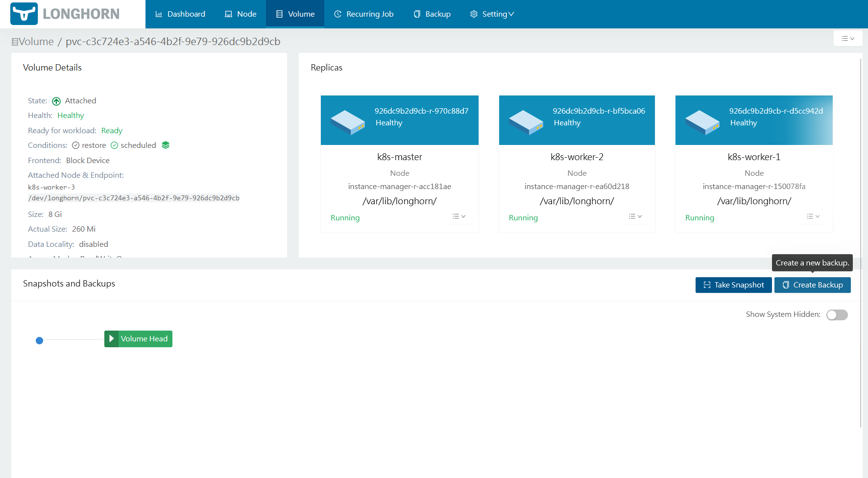Open actions menu for k8s-master replica
The image size is (868, 478).
(x=459, y=216)
